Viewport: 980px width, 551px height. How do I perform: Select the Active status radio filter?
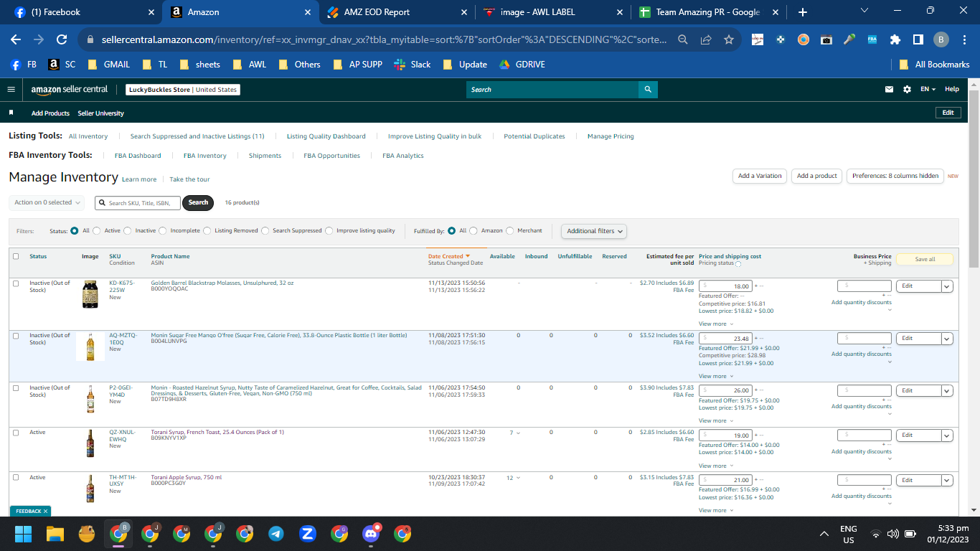tap(96, 231)
